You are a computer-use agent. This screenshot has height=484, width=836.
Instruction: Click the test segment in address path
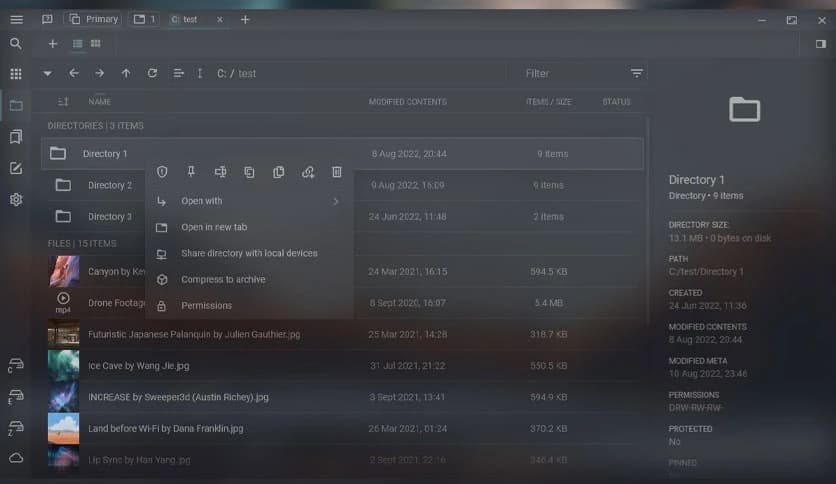point(247,74)
